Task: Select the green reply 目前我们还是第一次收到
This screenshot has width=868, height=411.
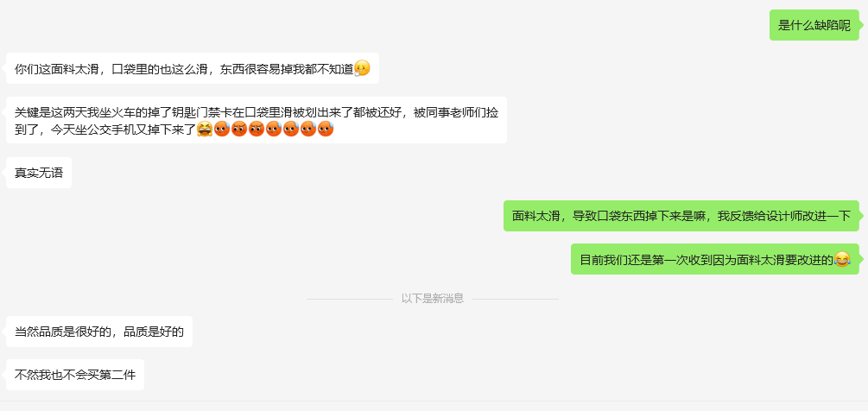Action: (x=714, y=259)
